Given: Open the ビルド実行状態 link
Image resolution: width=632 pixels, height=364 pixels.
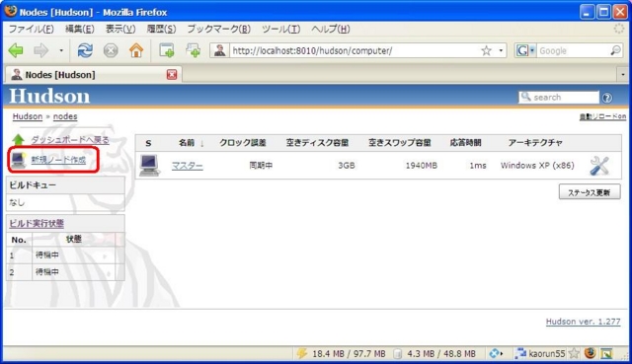Looking at the screenshot, I should [x=37, y=223].
